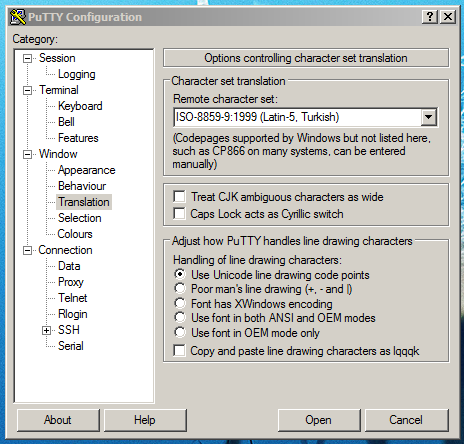Open the Remote character set dropdown arrow
464x444 pixels.
[x=429, y=117]
